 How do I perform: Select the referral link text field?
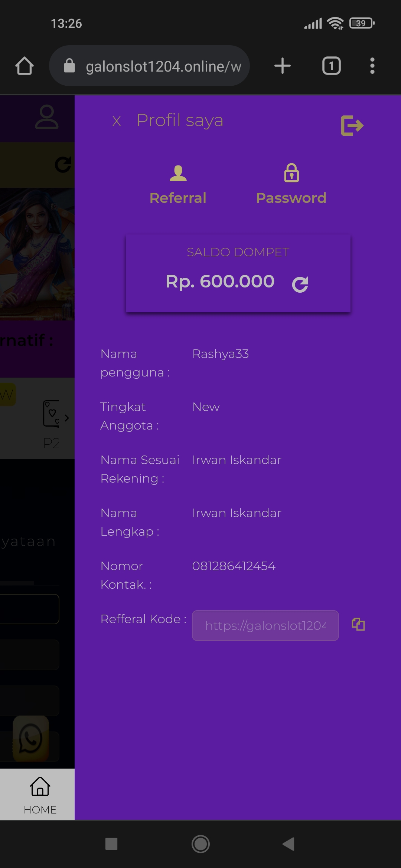(x=265, y=625)
